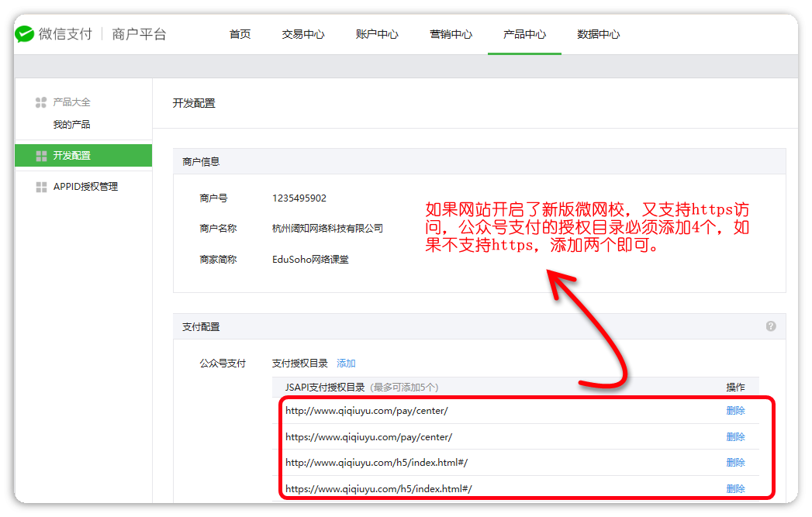Open the 数据中心 tab

(598, 34)
